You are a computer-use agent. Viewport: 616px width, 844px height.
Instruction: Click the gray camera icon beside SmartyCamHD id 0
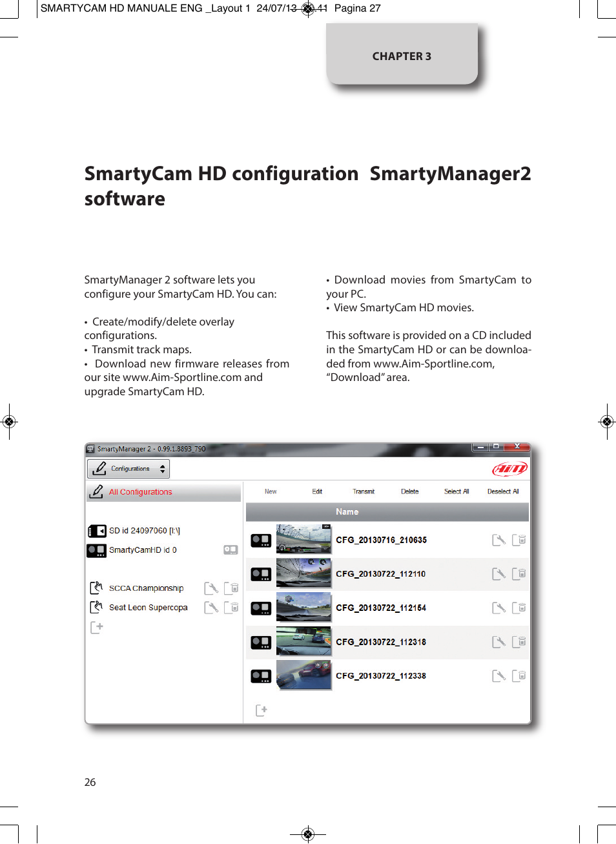[231, 550]
